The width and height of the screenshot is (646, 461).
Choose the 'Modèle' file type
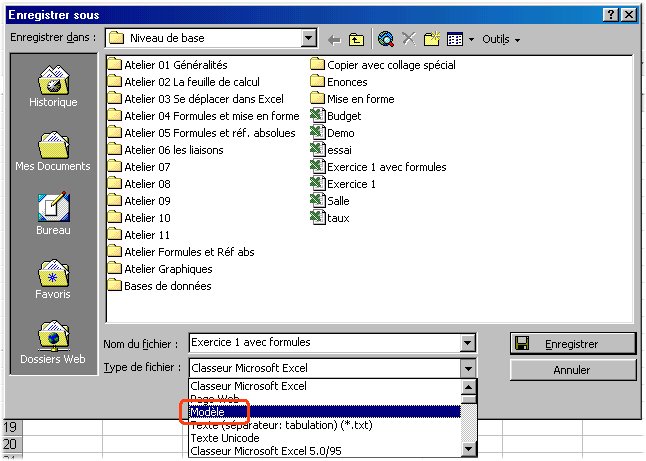pos(325,412)
